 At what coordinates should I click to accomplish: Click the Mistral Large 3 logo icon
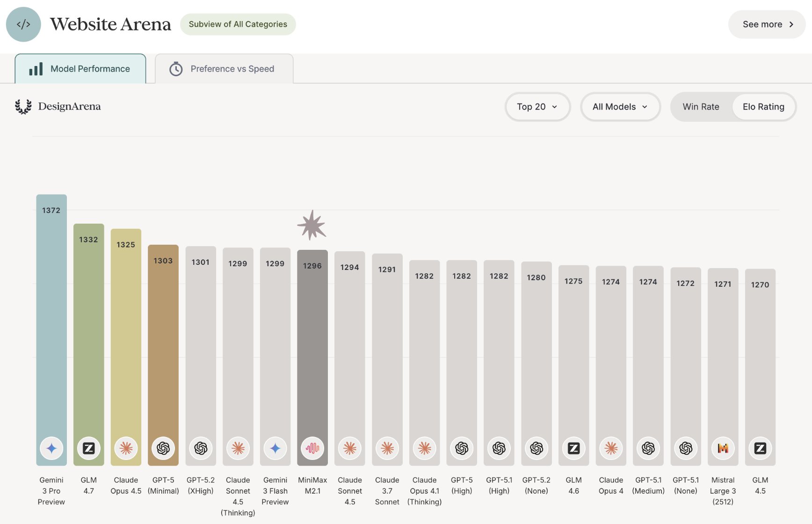tap(723, 448)
